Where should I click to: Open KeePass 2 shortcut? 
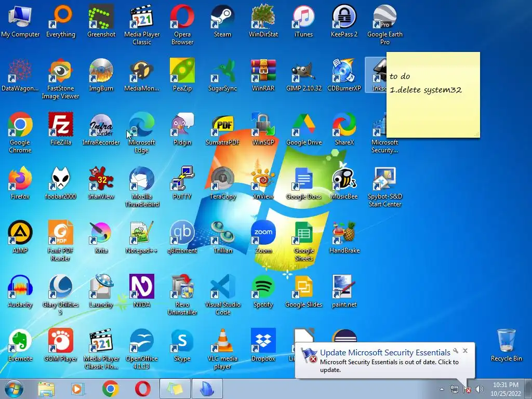(x=344, y=21)
